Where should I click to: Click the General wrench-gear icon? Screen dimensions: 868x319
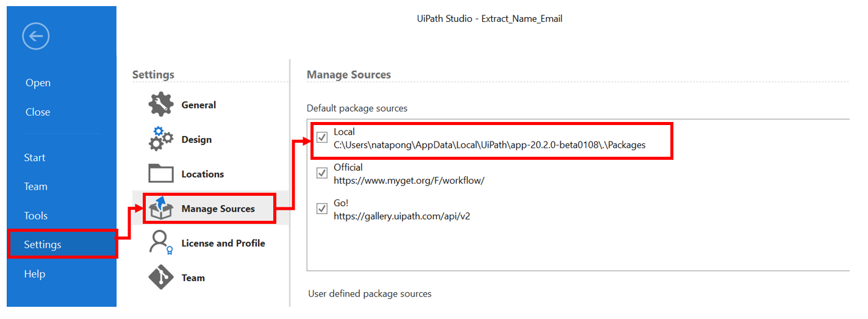tap(161, 104)
